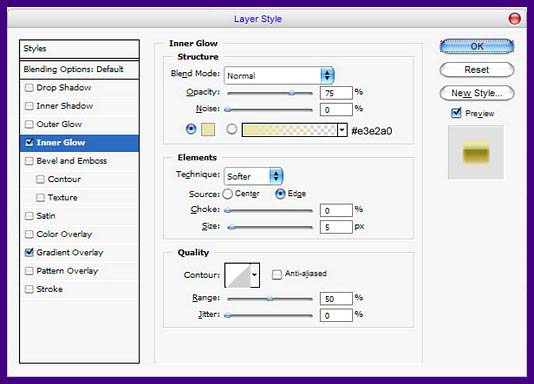Tick the Pattern Overlay checkbox

click(x=29, y=271)
